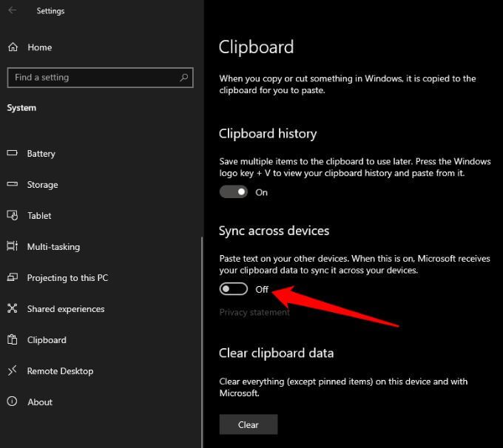Viewport: 503px width, 448px height.
Task: Click the Clipboard icon in sidebar
Action: pyautogui.click(x=12, y=339)
